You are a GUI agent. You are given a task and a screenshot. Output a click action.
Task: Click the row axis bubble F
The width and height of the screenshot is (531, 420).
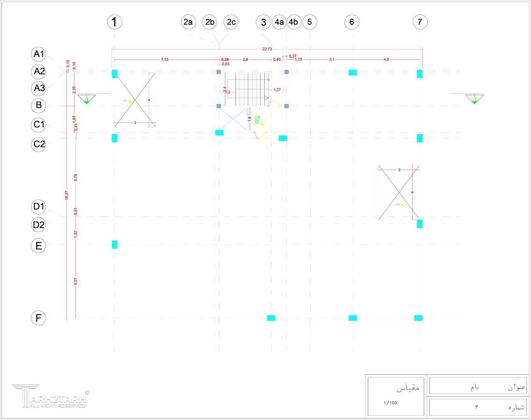coord(39,318)
